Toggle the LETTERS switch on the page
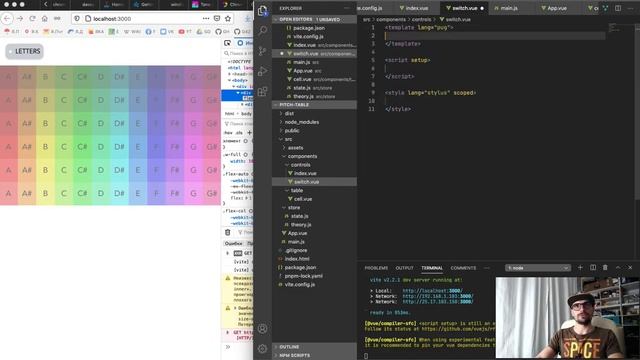 click(x=24, y=51)
